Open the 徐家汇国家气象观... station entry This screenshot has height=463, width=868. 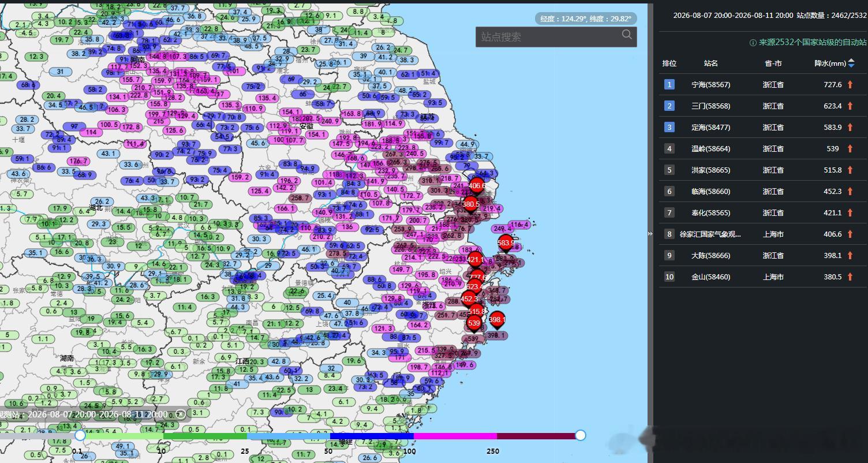pos(711,234)
